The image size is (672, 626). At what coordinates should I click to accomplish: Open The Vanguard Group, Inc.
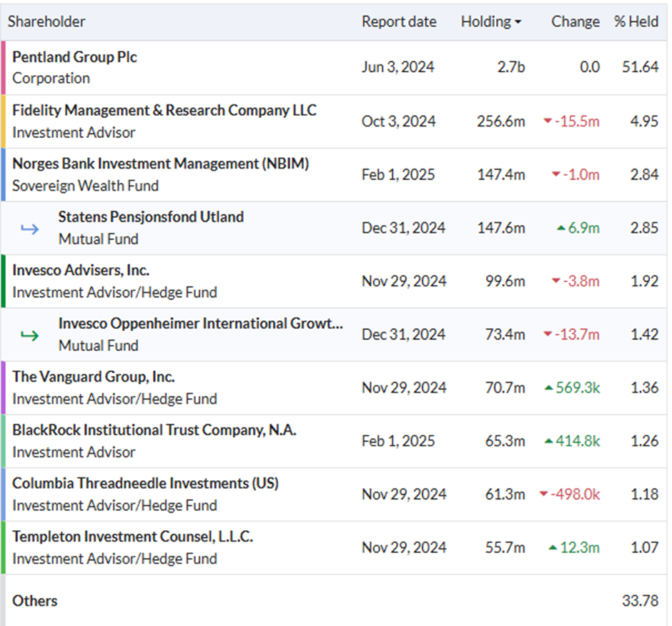click(x=94, y=377)
